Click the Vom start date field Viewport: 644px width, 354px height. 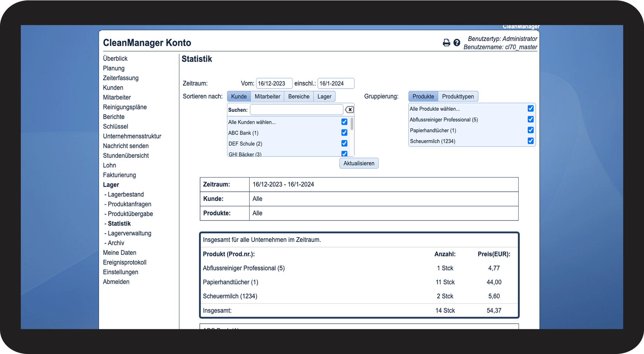coord(274,83)
